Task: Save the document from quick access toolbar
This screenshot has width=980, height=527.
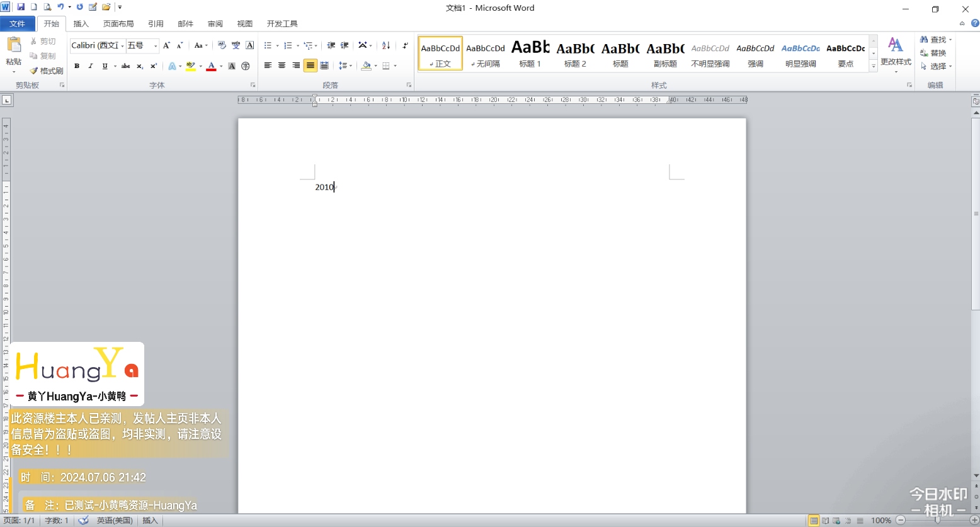Action: point(21,7)
